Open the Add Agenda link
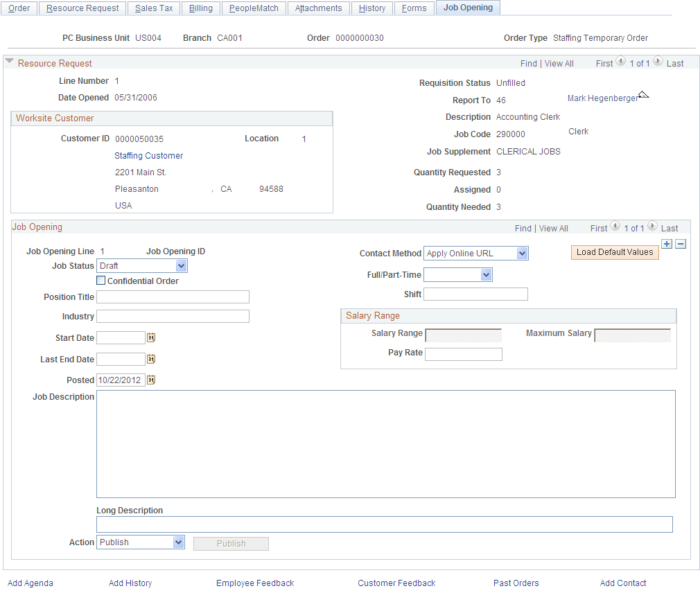700x593 pixels. pos(30,583)
